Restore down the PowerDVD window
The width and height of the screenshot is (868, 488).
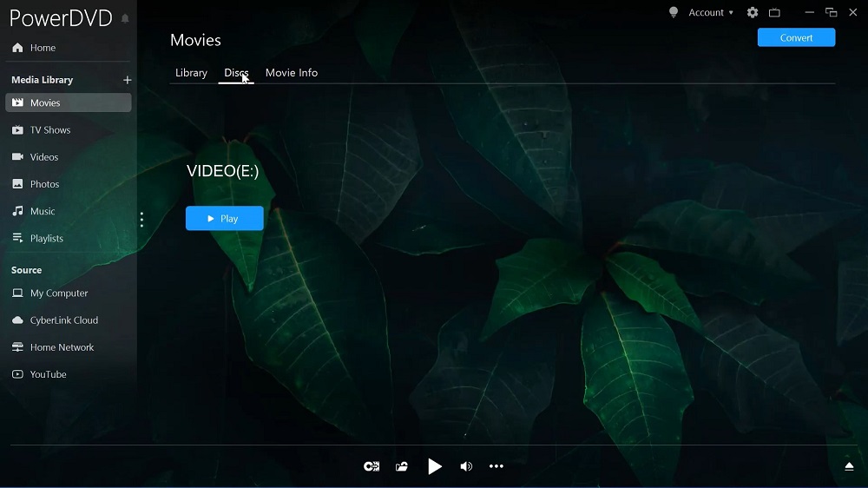point(831,12)
